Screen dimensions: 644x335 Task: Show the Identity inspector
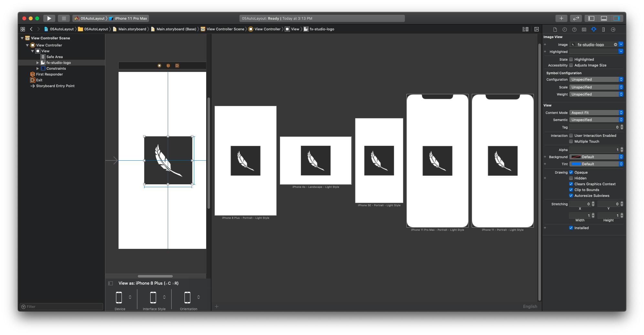[x=584, y=29]
